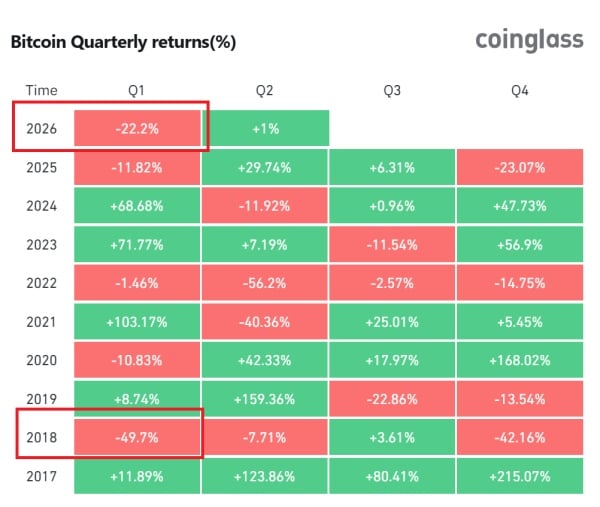This screenshot has height=507, width=600.
Task: Select the 2024 year row label
Action: (42, 205)
